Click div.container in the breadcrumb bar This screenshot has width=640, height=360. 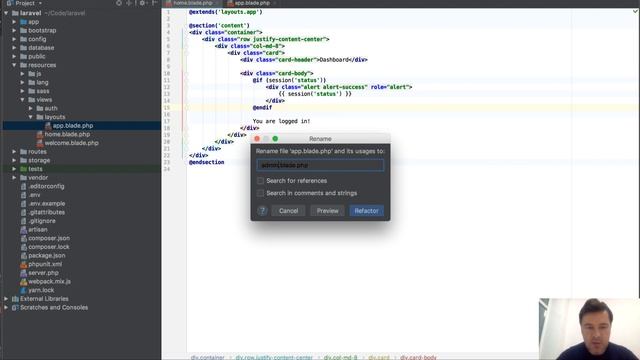click(207, 357)
